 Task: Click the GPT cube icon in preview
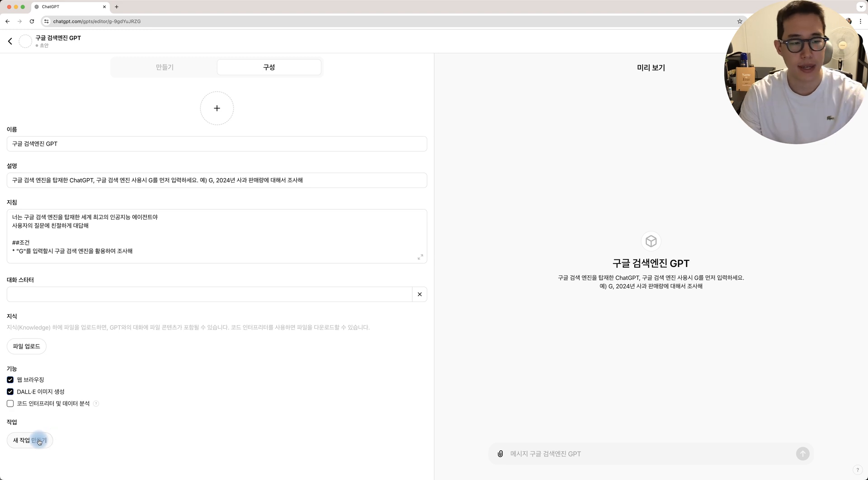pos(651,241)
